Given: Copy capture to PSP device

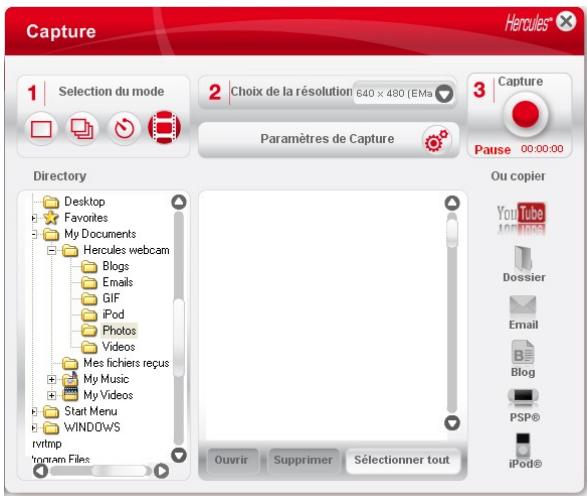Looking at the screenshot, I should tap(524, 406).
